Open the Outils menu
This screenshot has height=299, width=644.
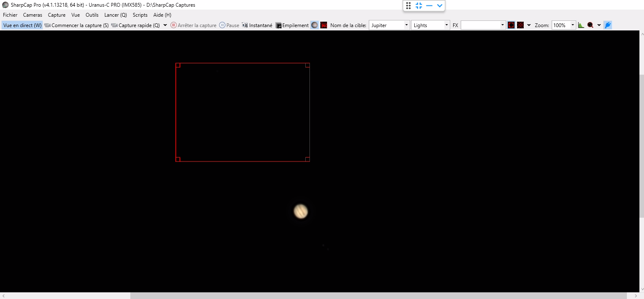92,15
